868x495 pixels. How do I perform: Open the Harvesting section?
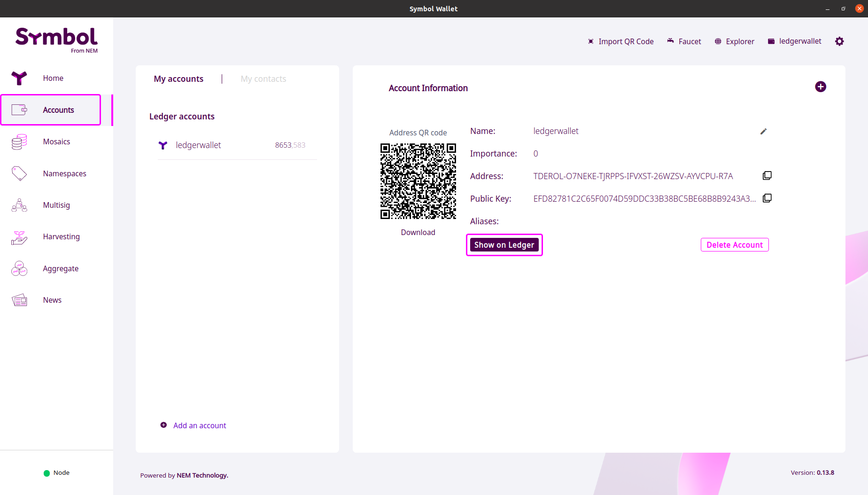(62, 236)
